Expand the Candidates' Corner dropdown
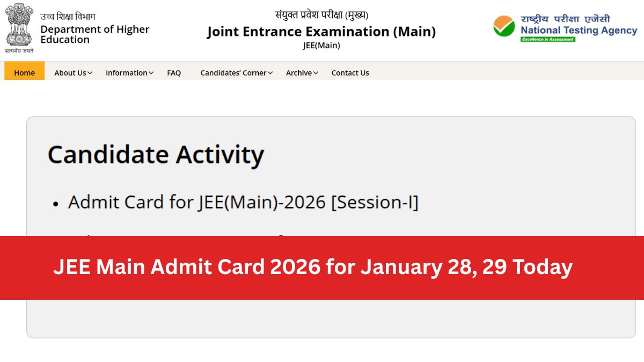Viewport: 644px width, 362px height. click(233, 73)
